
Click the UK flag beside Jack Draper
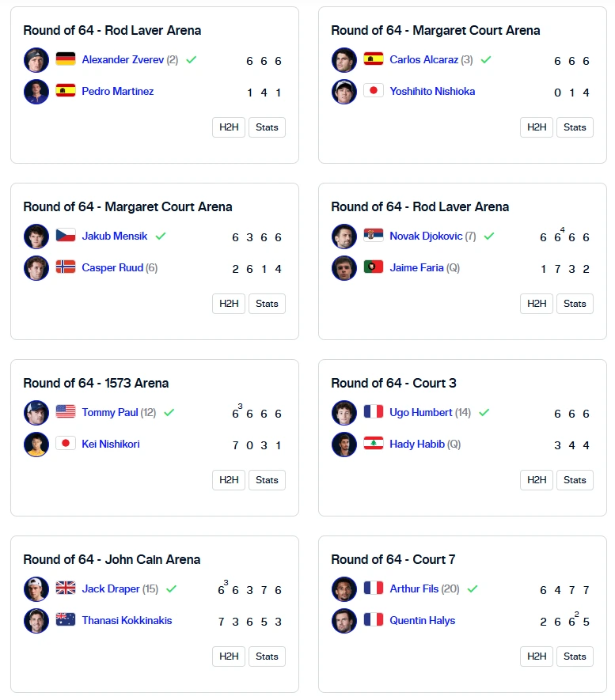tap(66, 588)
